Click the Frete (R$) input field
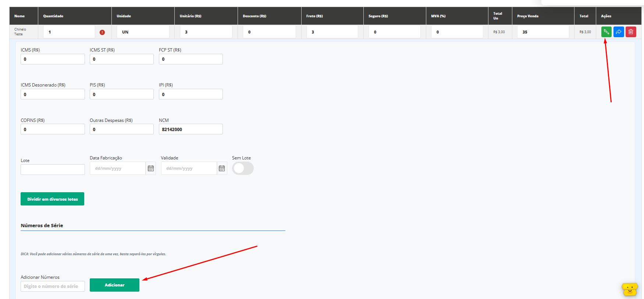Screen dimensions: 644x299 pyautogui.click(x=332, y=32)
